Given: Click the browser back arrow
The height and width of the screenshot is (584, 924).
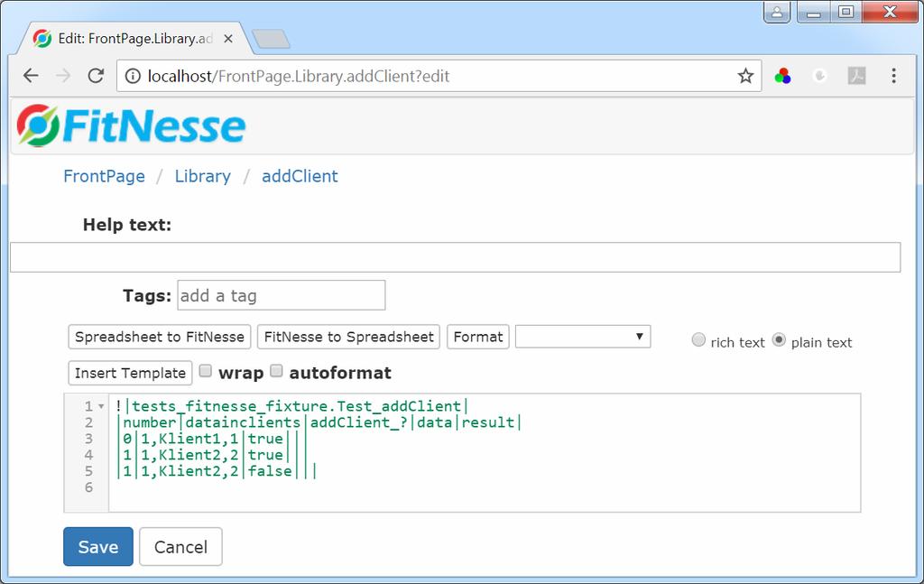Looking at the screenshot, I should (31, 76).
